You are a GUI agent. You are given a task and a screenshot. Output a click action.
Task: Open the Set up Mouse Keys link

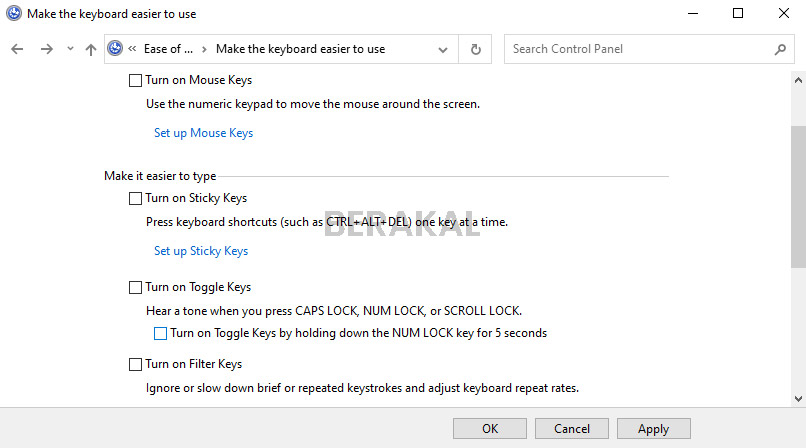[203, 133]
